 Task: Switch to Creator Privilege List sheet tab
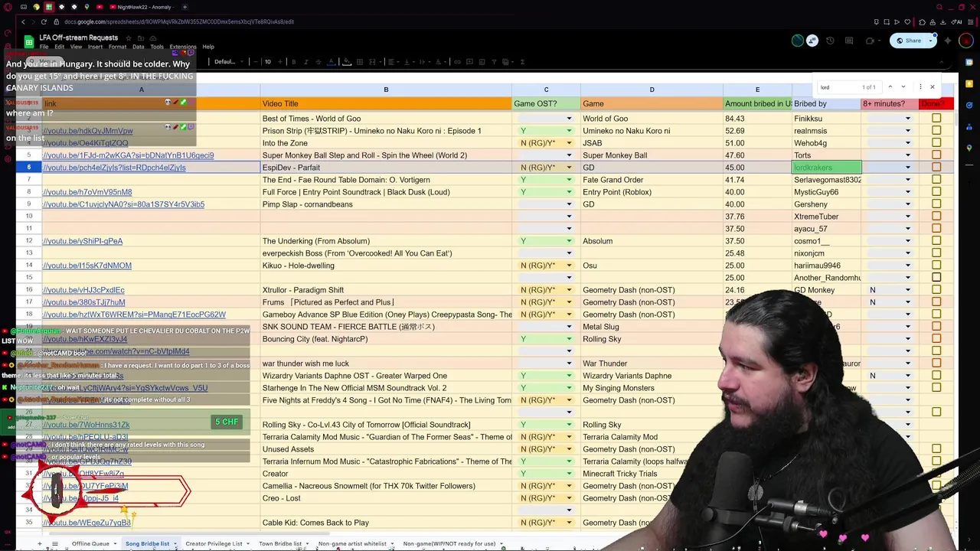pos(214,543)
